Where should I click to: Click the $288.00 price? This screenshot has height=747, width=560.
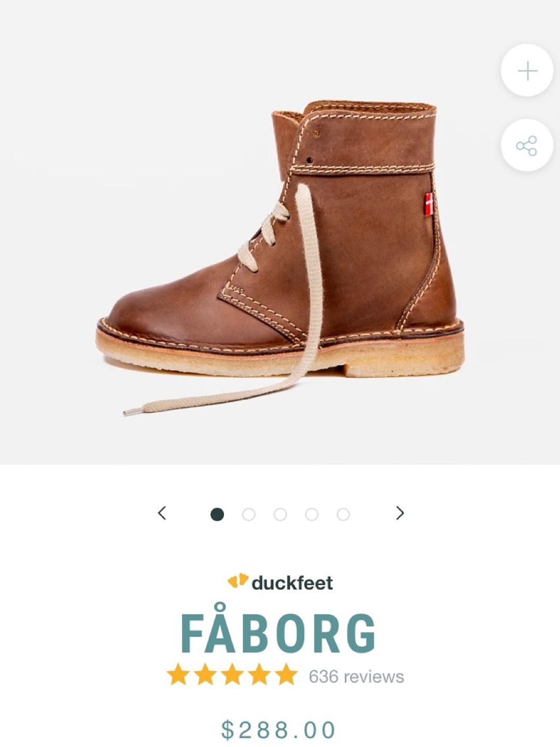pos(278,729)
